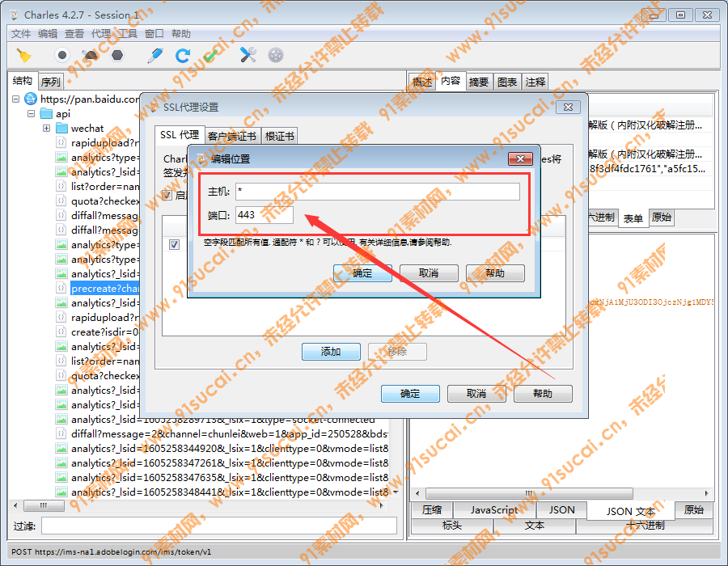Screen dimensions: 728x566
Task: Select analytics request with _lsid=1605258348441
Action: [230, 492]
